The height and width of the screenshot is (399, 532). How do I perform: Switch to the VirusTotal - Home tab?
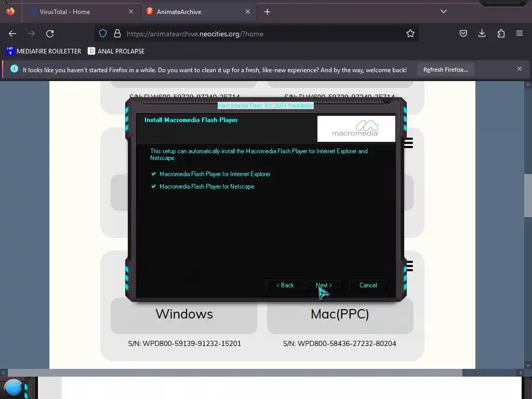tap(81, 11)
